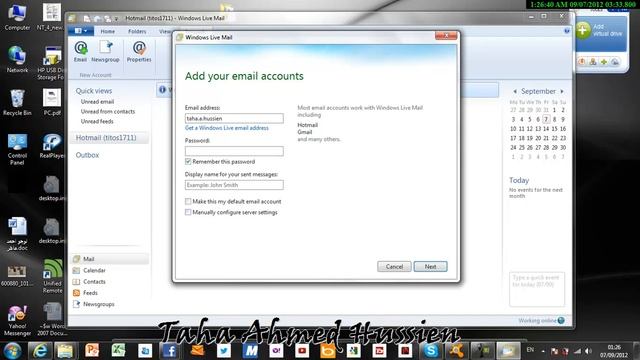
Task: Select Unread email quick view
Action: [x=97, y=102]
